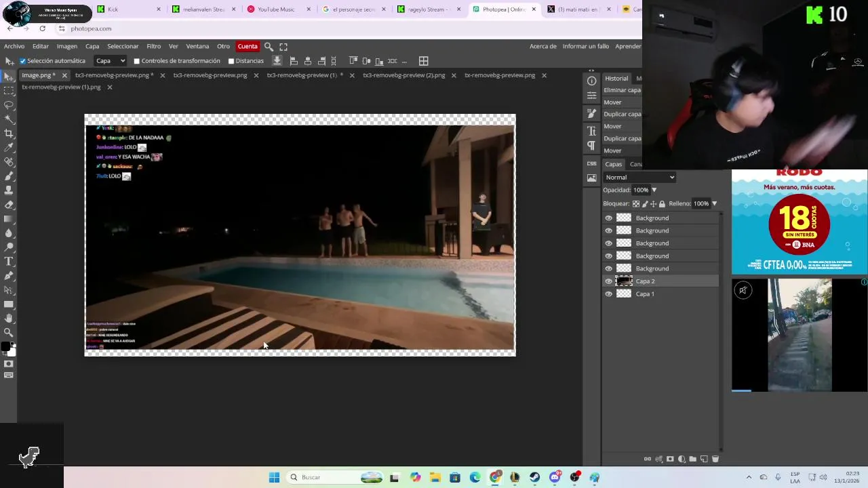Select the Rectangle shape tool
Screen dimensions: 868x488
tap(9, 304)
